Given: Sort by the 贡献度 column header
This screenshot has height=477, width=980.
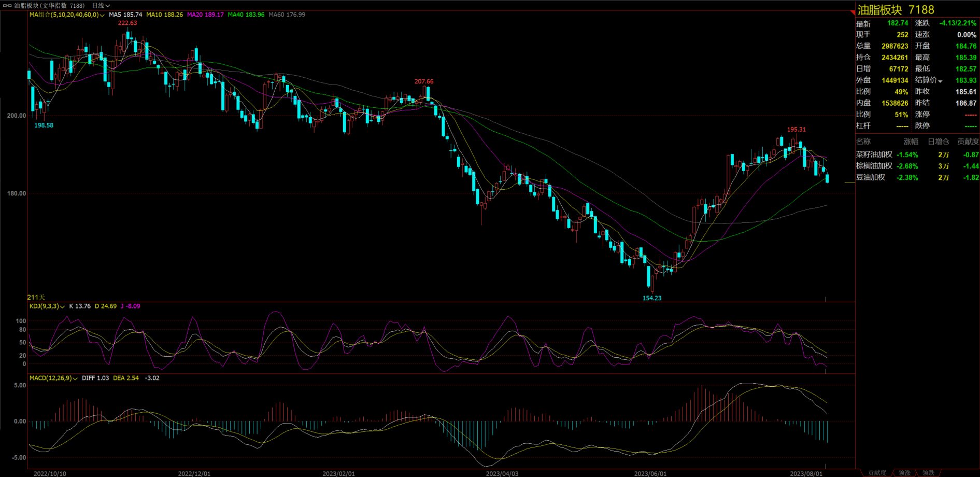Looking at the screenshot, I should (x=968, y=142).
